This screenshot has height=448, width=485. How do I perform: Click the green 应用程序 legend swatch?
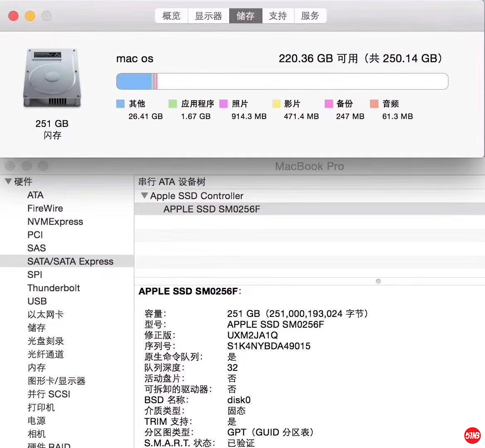173,104
